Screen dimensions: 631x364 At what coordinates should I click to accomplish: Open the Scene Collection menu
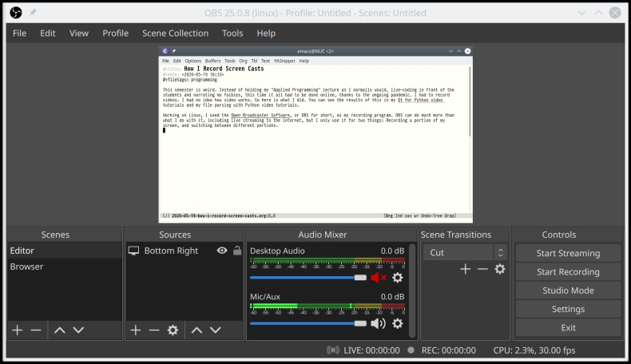pos(175,34)
